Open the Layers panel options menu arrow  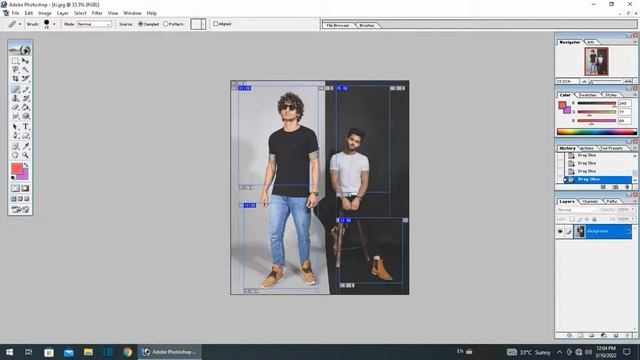tap(635, 201)
